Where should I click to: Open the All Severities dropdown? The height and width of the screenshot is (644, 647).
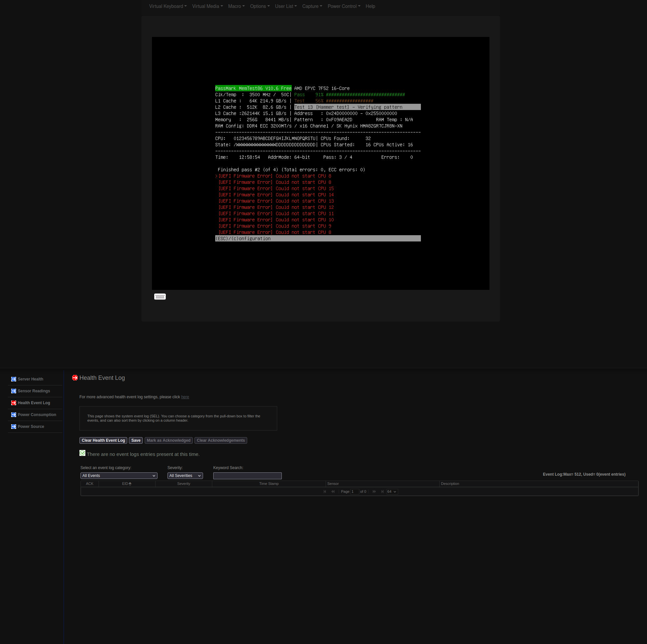(x=185, y=476)
